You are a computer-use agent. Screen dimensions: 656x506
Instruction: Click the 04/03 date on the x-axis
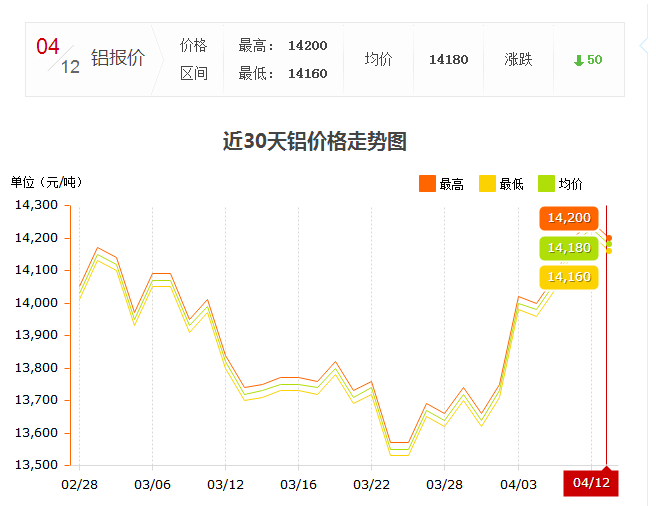518,484
